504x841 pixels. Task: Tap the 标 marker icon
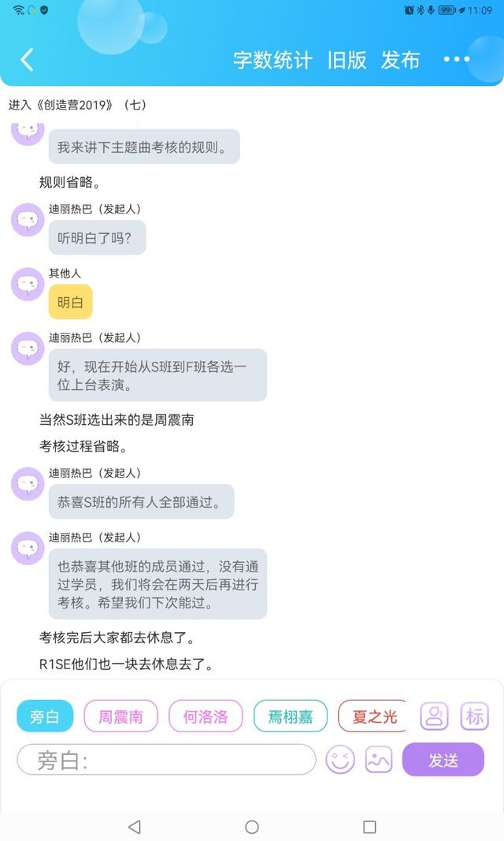click(x=475, y=716)
